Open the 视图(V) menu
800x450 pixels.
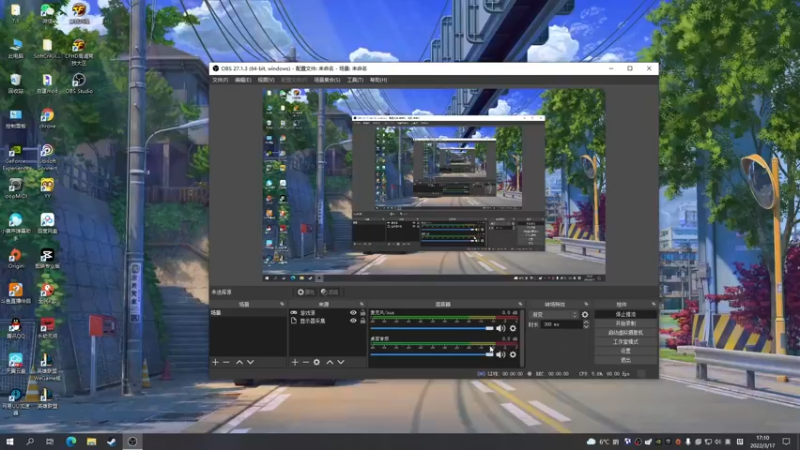coord(266,80)
